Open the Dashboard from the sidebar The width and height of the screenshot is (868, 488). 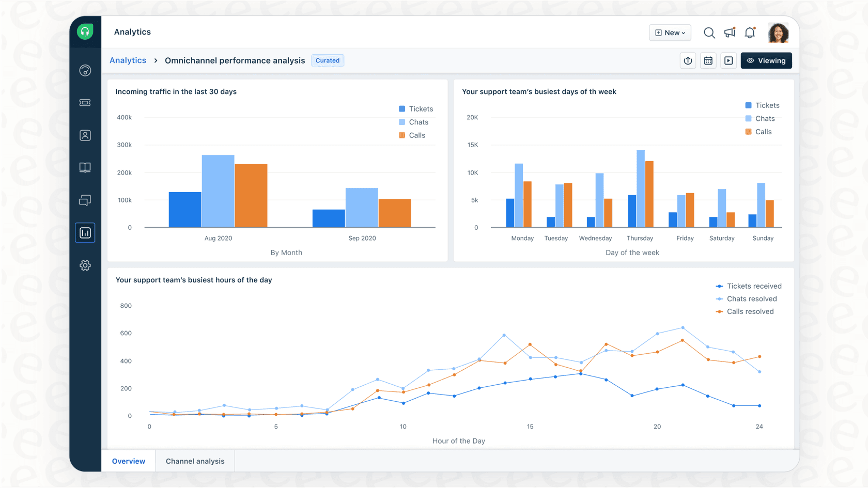click(x=85, y=71)
